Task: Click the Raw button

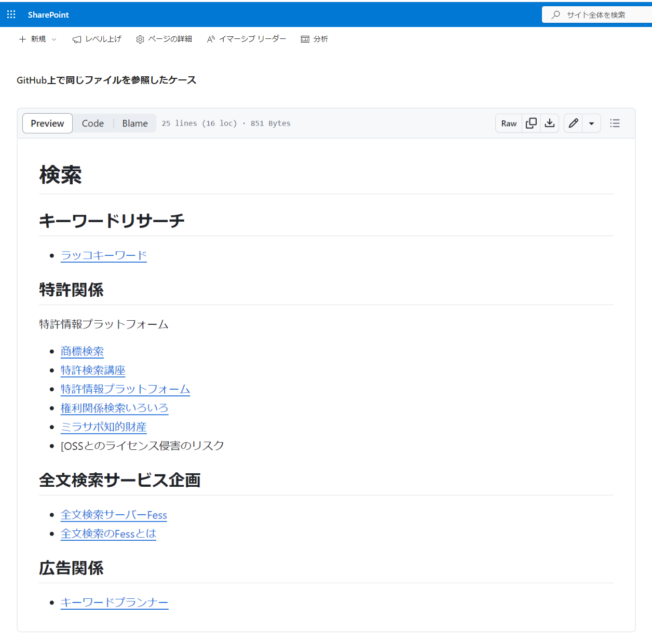Action: [x=509, y=124]
